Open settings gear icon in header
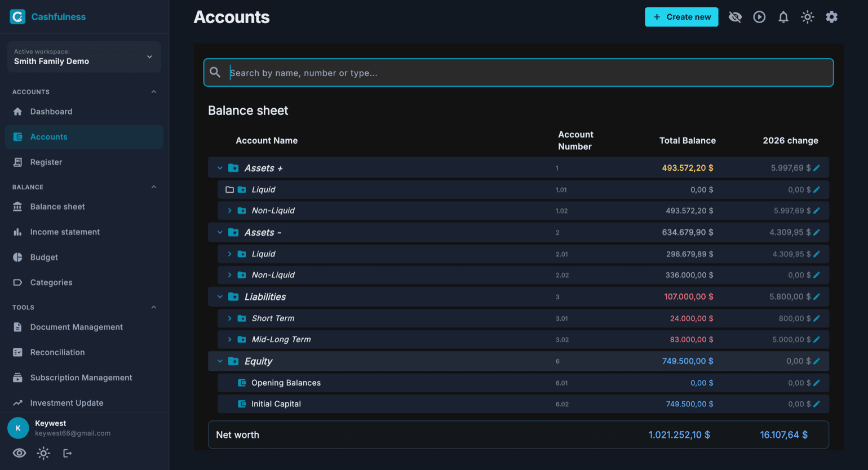This screenshot has width=868, height=470. pos(831,17)
